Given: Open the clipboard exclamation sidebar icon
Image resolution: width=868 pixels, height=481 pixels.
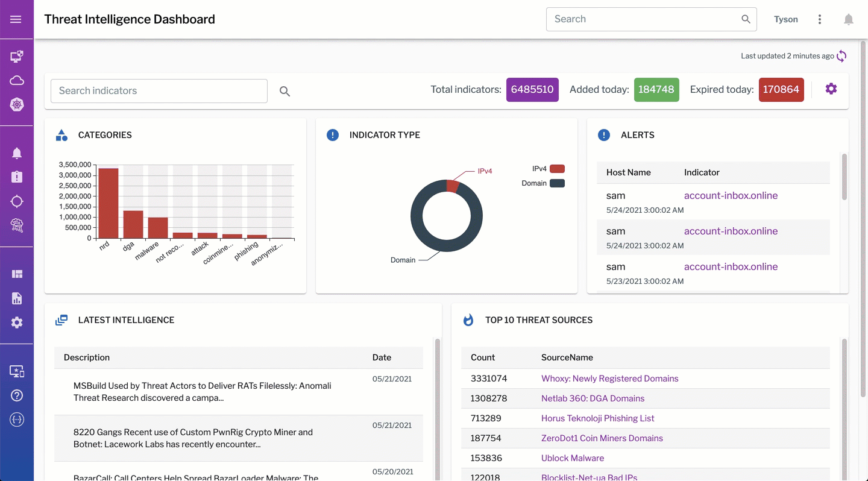Looking at the screenshot, I should click(17, 177).
